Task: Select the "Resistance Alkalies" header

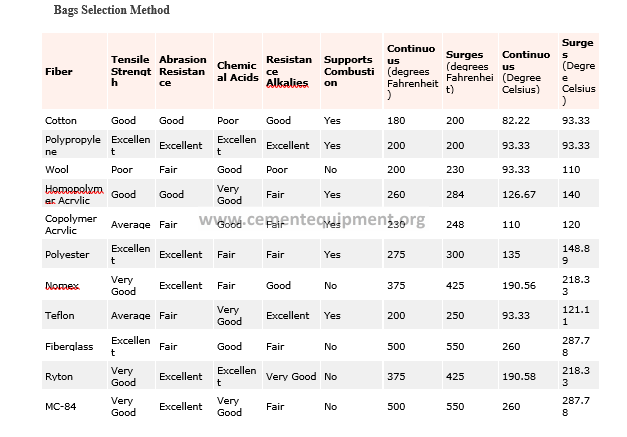Action: tap(289, 72)
